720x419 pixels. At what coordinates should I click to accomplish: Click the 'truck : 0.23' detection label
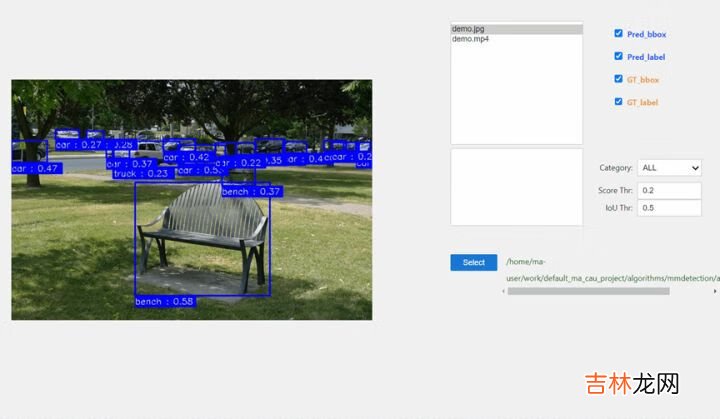click(x=141, y=173)
